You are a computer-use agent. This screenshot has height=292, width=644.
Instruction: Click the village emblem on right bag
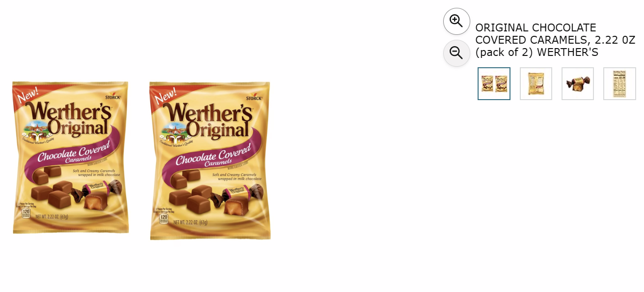coord(175,132)
